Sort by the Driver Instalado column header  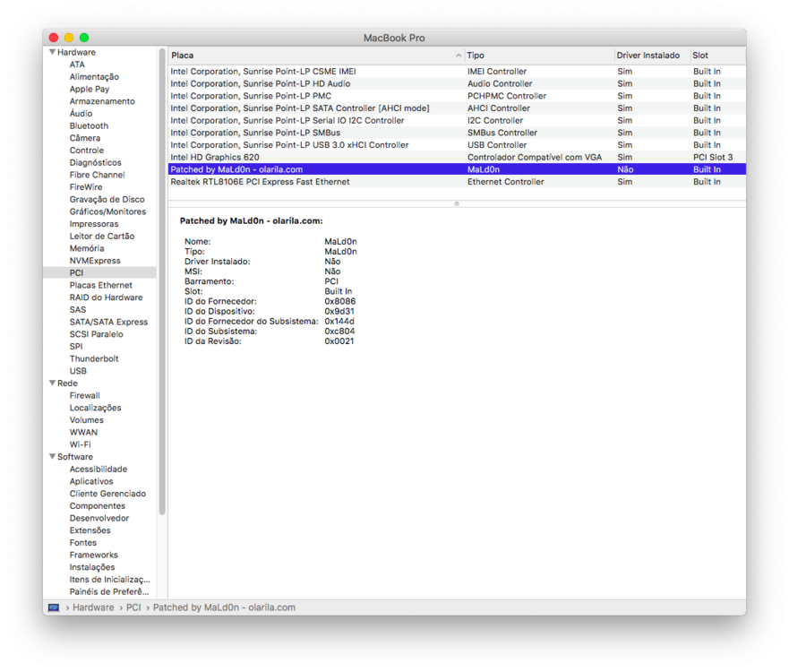[648, 56]
